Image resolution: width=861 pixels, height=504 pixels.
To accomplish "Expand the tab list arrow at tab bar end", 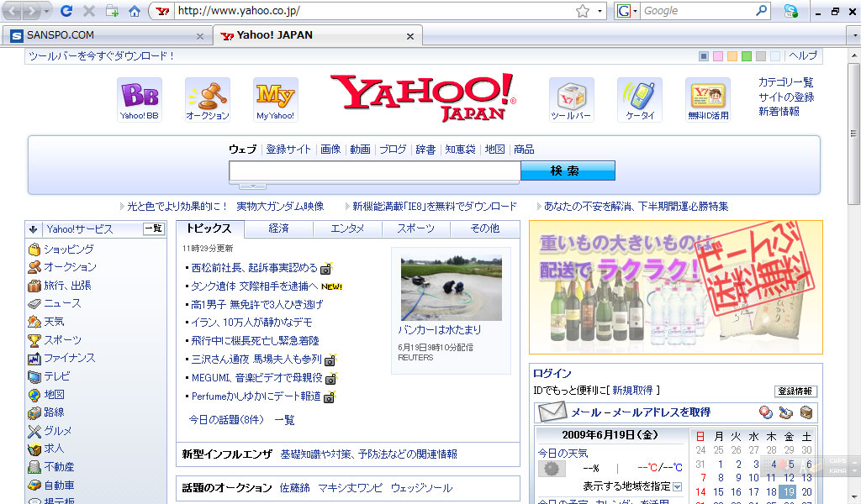I will [x=854, y=35].
